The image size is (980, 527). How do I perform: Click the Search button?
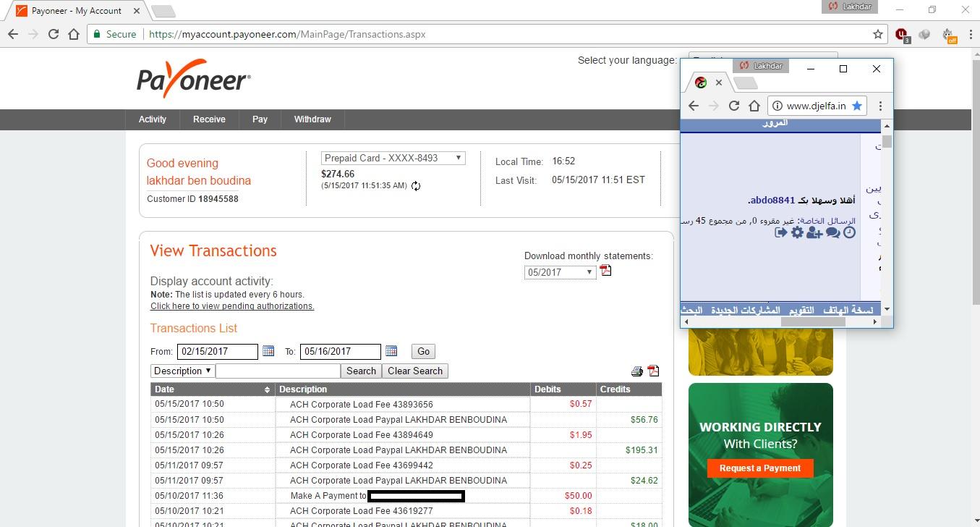(x=361, y=371)
